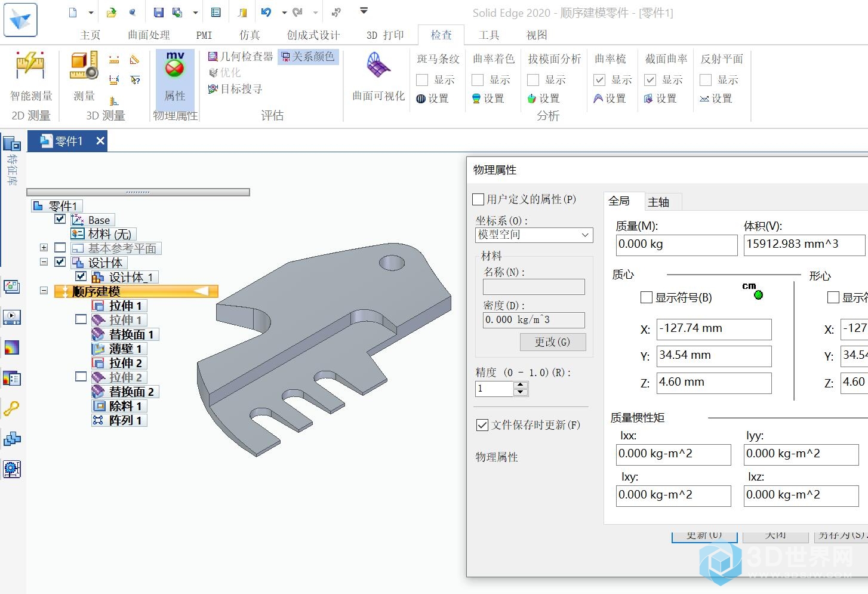Open the Save All dropdown arrow

(x=195, y=12)
